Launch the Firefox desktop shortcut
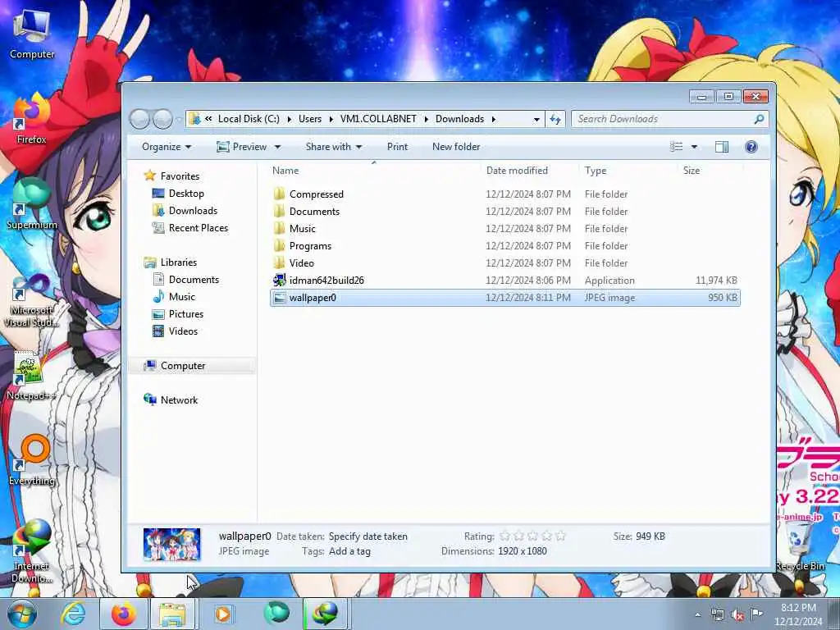 [x=32, y=119]
